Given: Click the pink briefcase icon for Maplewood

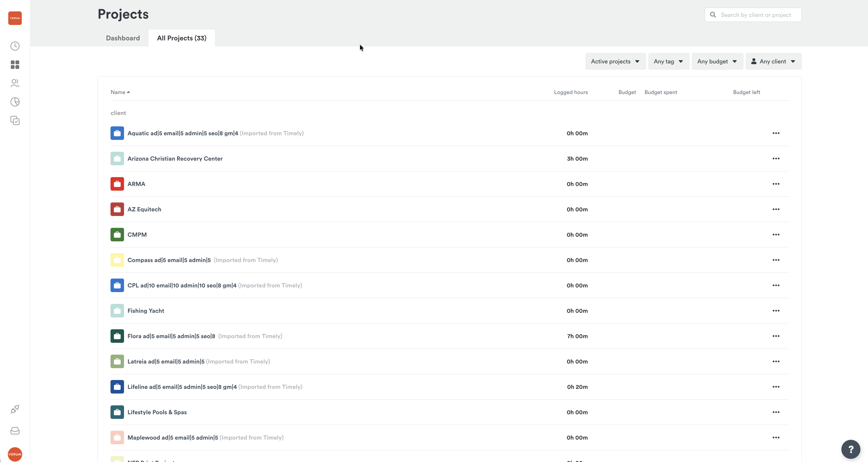Looking at the screenshot, I should (x=117, y=437).
